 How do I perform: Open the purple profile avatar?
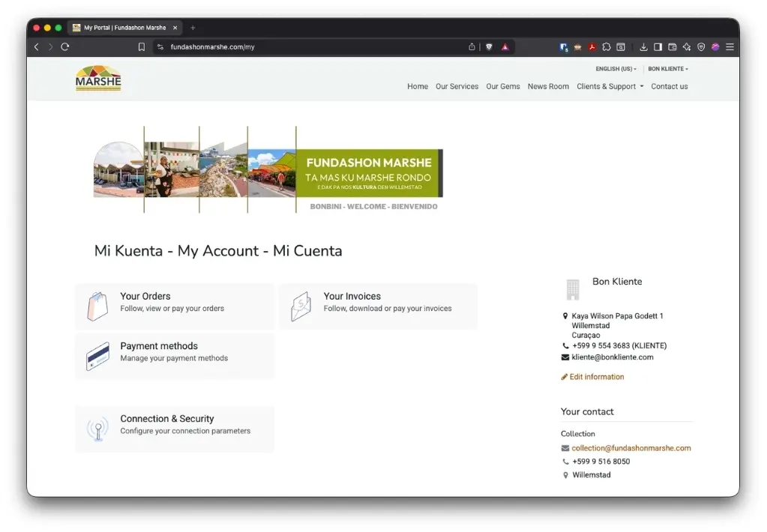[x=715, y=47]
